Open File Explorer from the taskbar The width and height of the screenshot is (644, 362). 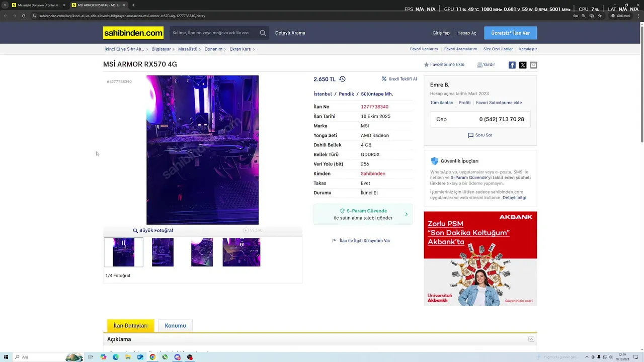128,357
